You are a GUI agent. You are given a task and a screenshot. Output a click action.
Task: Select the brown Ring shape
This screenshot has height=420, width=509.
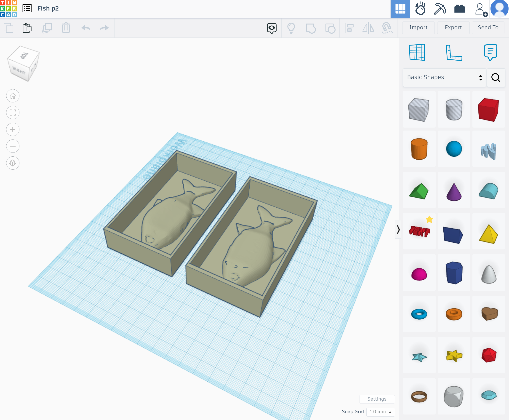[x=419, y=396]
